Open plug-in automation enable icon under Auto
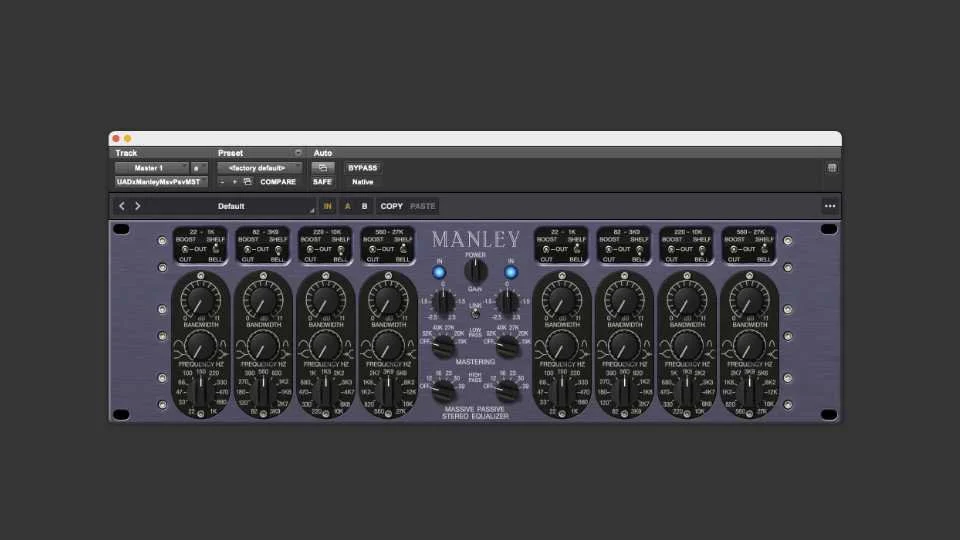Screen dimensions: 960x540 tap(323, 168)
